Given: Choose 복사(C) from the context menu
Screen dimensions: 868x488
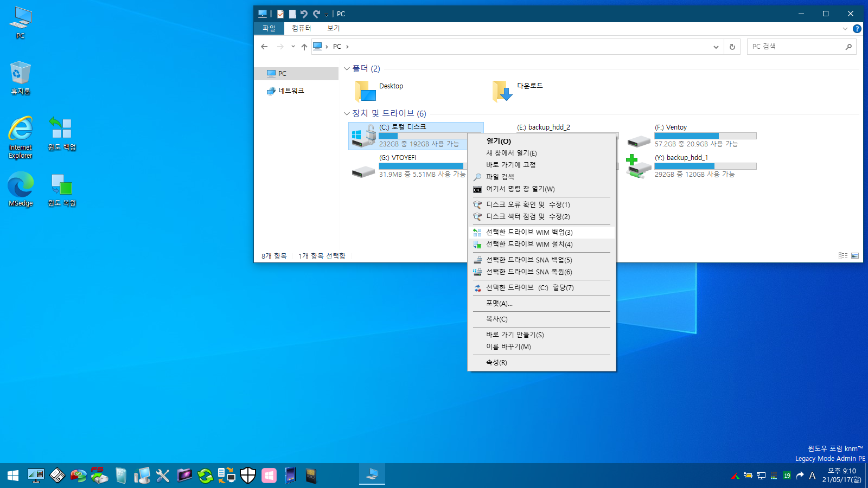Looking at the screenshot, I should click(541, 319).
